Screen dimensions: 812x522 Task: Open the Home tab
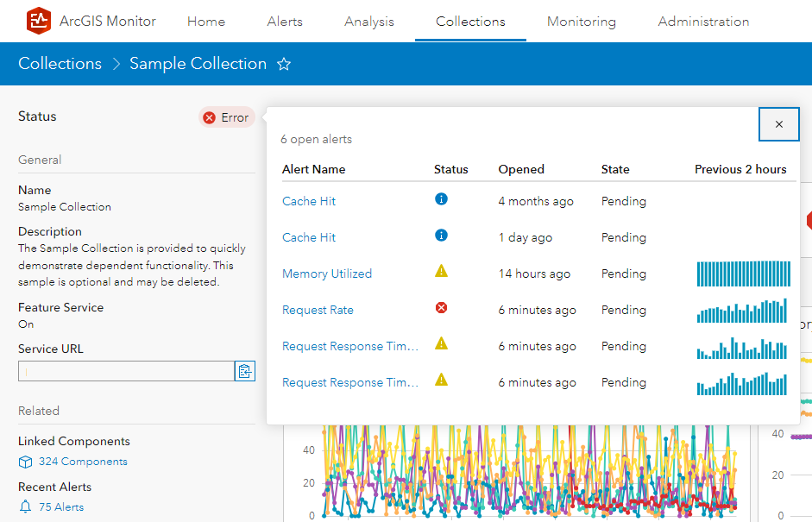pos(206,22)
